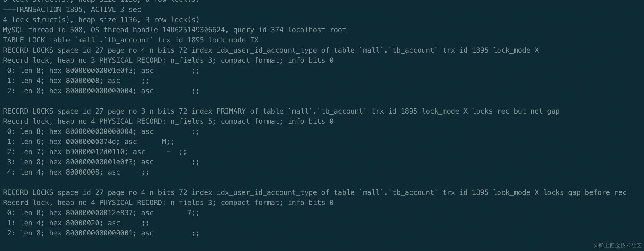Image resolution: width=644 pixels, height=251 pixels.
Task: Click the '7;;' asc value in the last record
Action: tap(193, 213)
